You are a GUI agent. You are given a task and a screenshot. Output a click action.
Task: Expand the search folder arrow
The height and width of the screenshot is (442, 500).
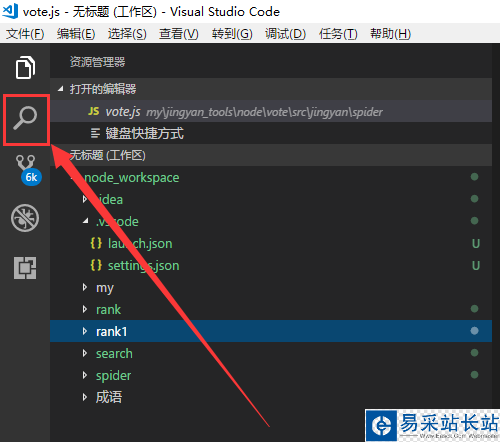click(85, 353)
